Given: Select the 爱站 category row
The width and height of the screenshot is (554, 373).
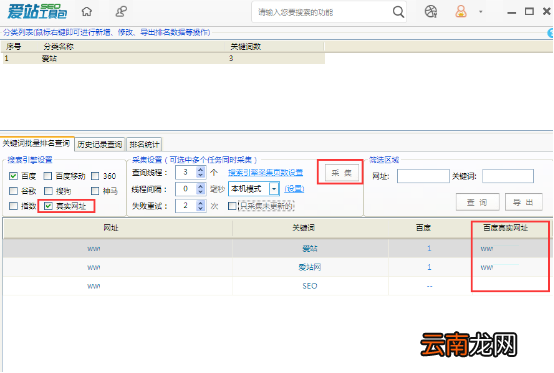Looking at the screenshot, I should coord(164,58).
